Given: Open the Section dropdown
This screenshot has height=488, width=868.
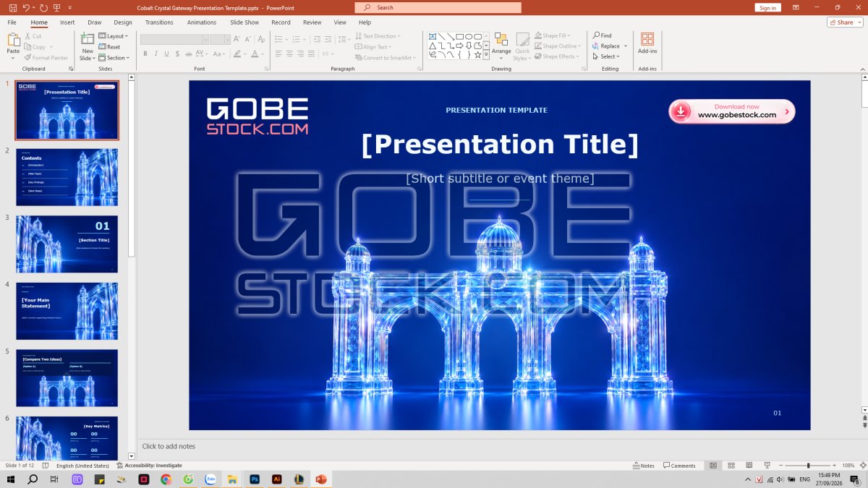Looking at the screenshot, I should pos(114,58).
